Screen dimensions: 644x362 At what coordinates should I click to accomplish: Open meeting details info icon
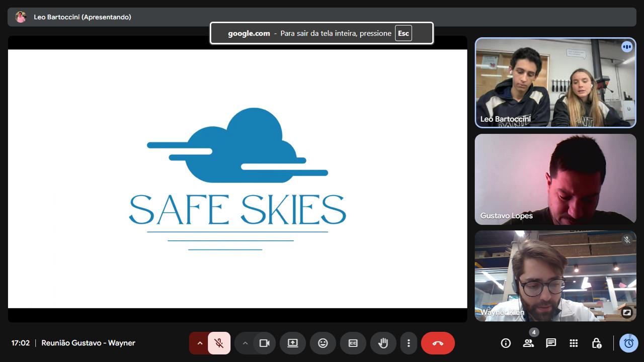point(506,343)
